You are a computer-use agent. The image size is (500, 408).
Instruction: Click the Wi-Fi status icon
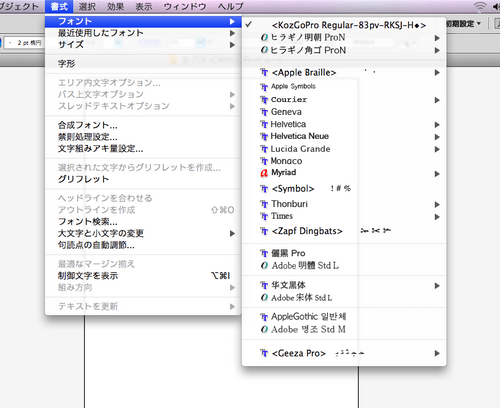click(480, 6)
